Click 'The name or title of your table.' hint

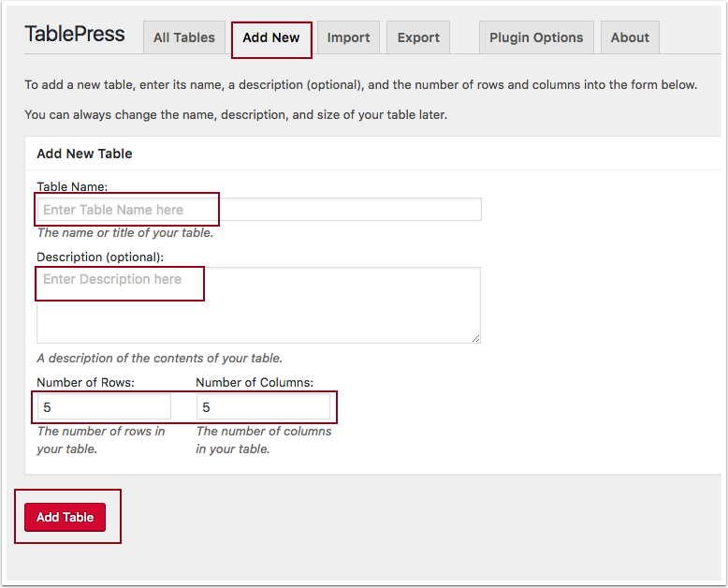(x=125, y=233)
